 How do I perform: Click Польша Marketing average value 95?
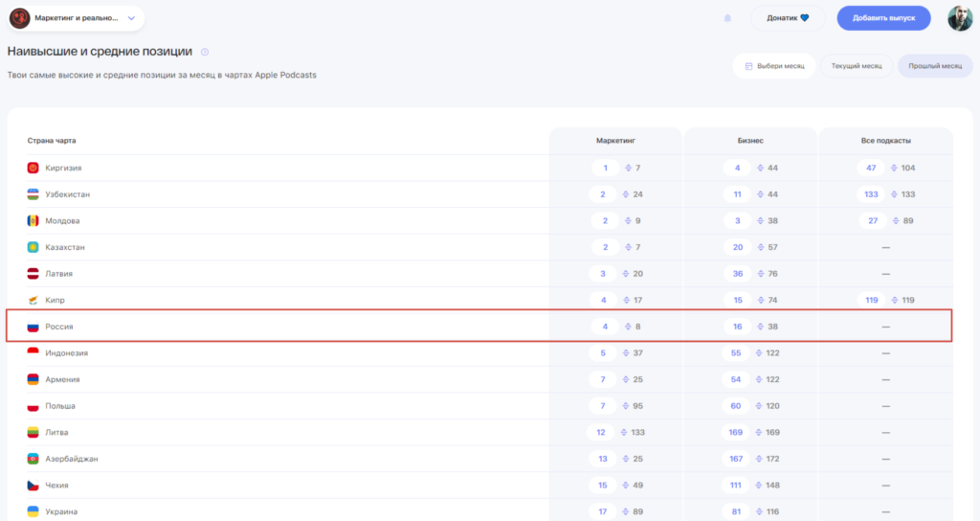[637, 406]
